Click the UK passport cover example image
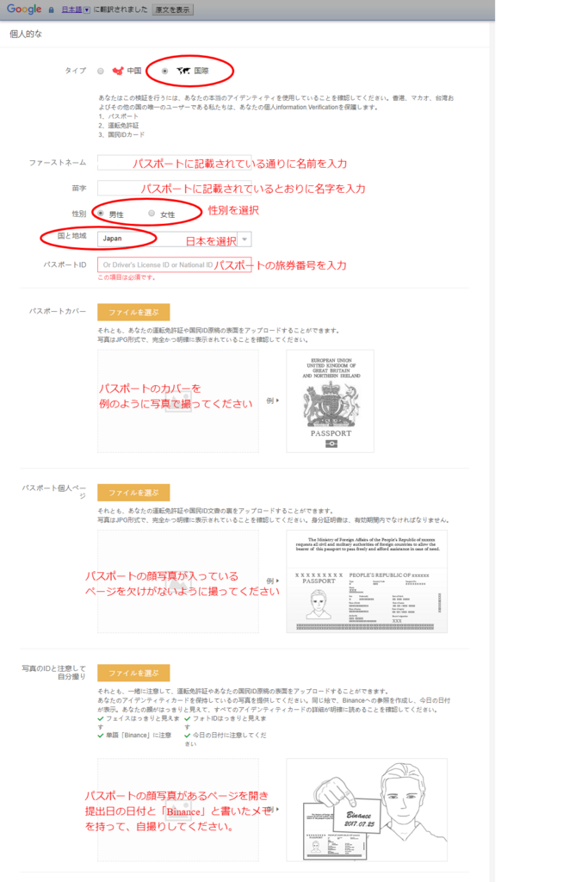This screenshot has width=588, height=882. pyautogui.click(x=331, y=401)
